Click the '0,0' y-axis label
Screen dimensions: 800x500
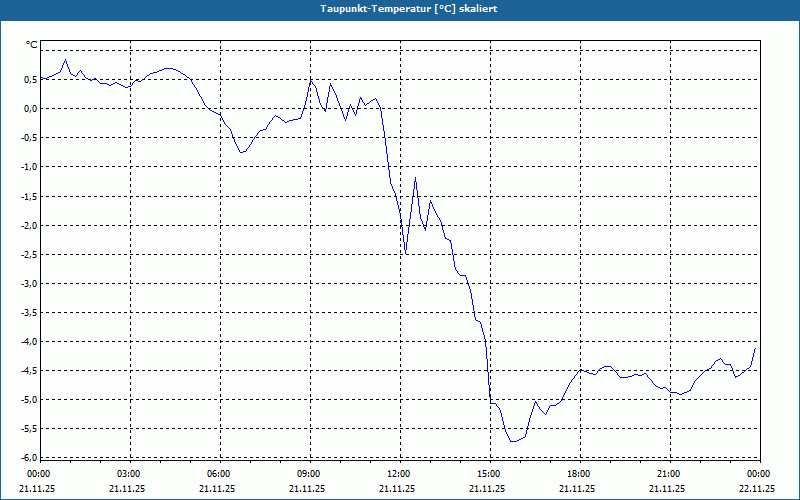[x=31, y=108]
